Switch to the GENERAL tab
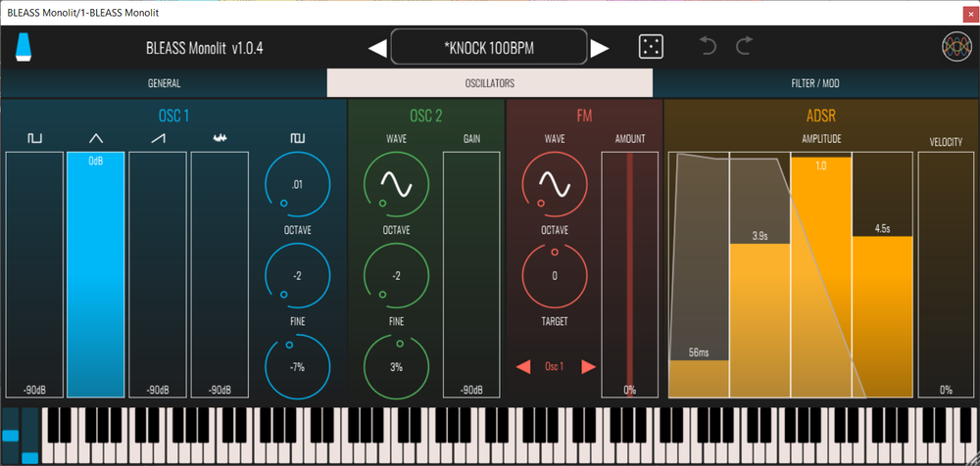This screenshot has height=466, width=980. 164,83
